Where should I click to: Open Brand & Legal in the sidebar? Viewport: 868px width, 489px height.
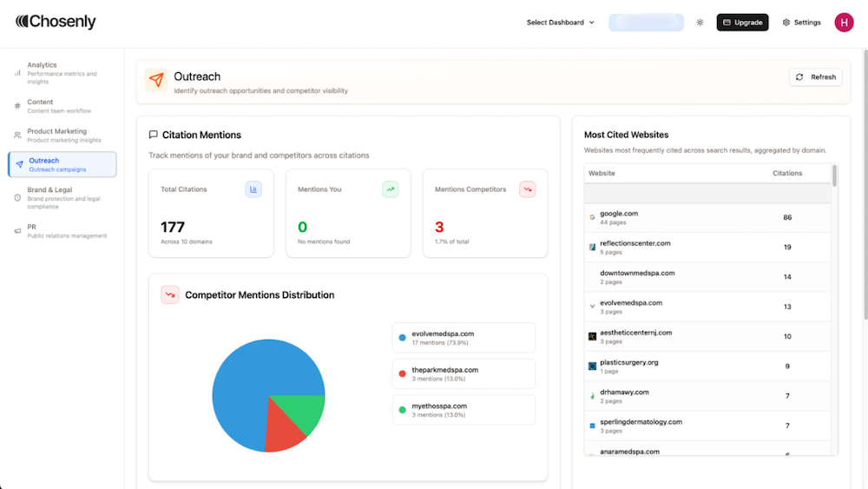click(x=62, y=198)
